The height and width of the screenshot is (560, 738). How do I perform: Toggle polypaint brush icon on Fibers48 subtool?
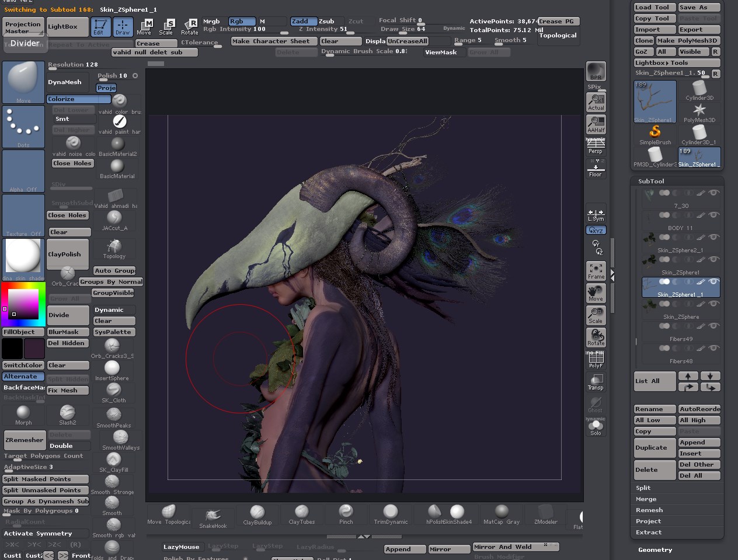pyautogui.click(x=701, y=348)
